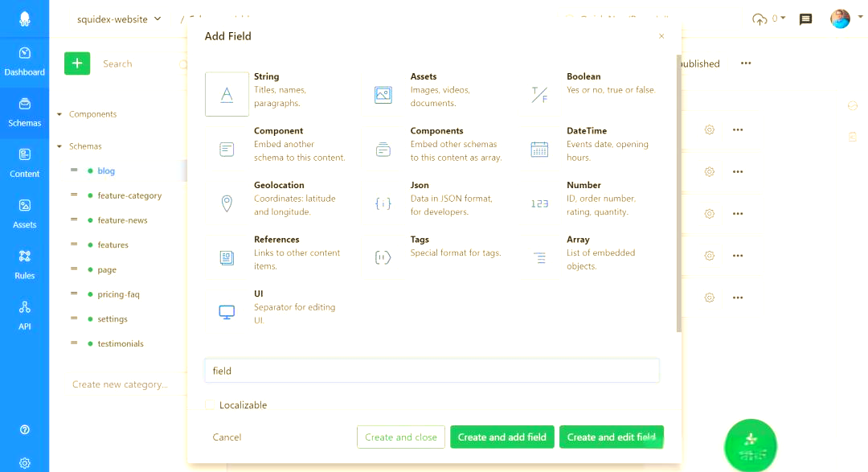Click the Squidex logo icon
Image resolution: width=868 pixels, height=472 pixels.
click(x=24, y=19)
